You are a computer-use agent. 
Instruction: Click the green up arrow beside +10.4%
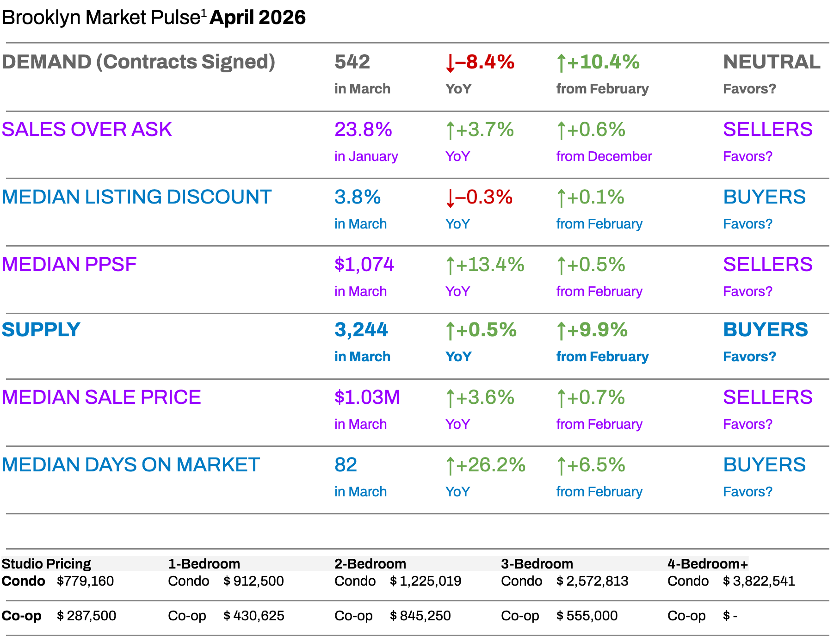[561, 63]
